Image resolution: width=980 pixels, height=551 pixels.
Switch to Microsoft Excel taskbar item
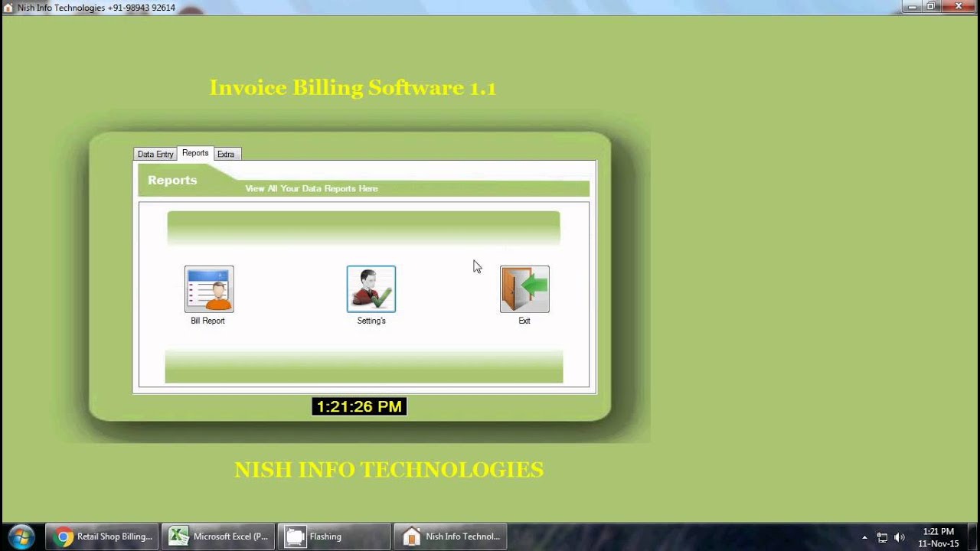point(218,536)
